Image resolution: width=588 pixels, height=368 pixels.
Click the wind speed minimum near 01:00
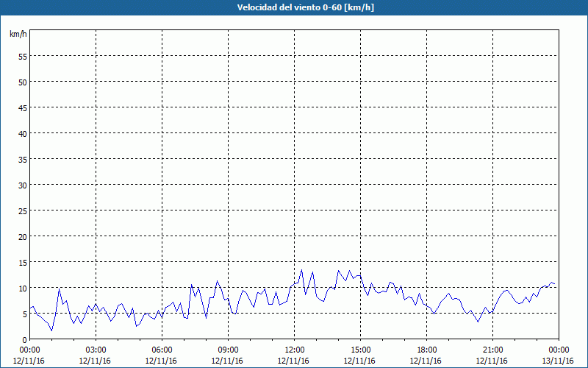51,330
